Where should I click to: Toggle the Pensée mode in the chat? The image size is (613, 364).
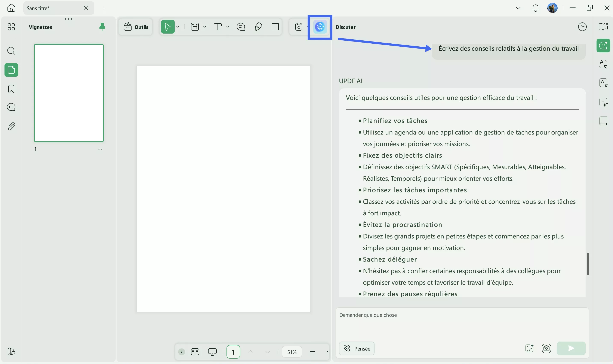[x=356, y=349]
